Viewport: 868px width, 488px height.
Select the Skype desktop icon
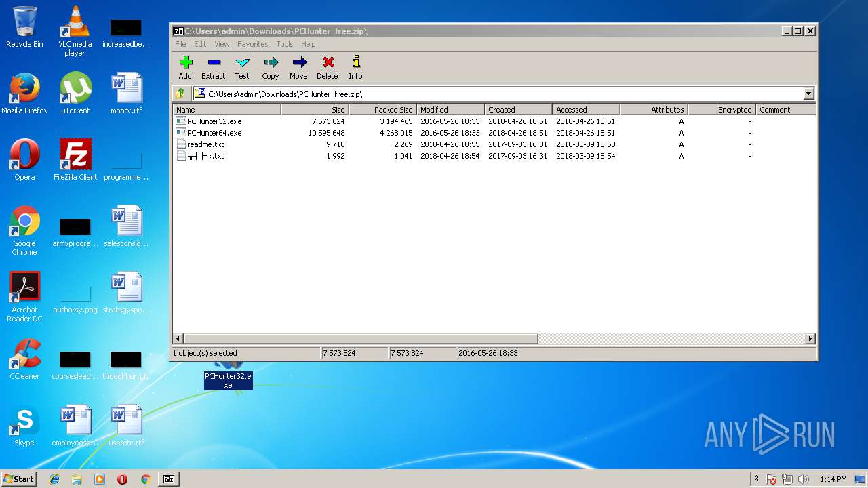24,426
